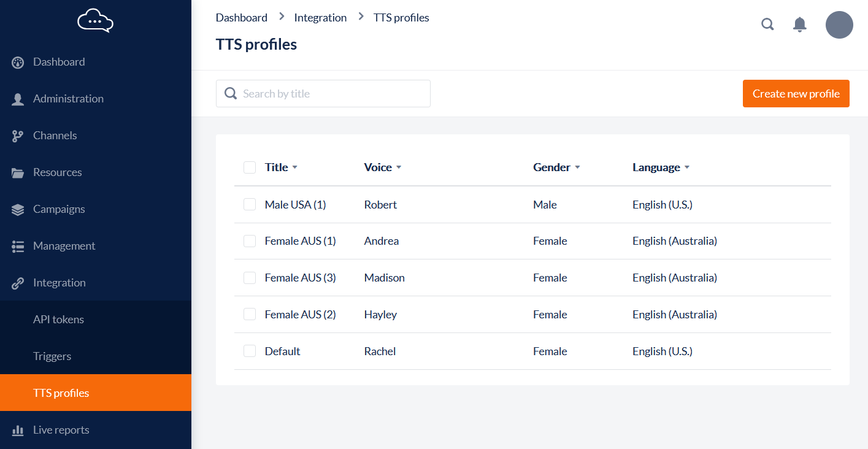Screen dimensions: 868x449
Task: Click the Campaigns layers icon
Action: click(x=18, y=209)
